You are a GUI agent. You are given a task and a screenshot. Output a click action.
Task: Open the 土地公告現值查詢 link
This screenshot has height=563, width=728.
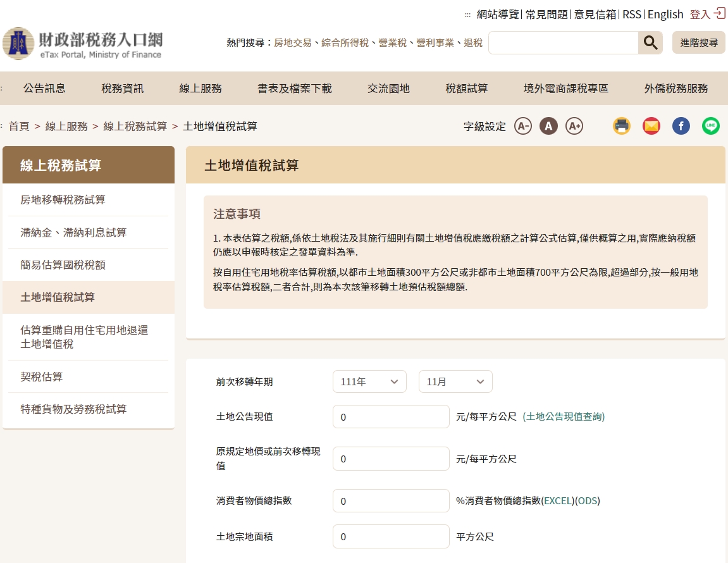click(564, 416)
